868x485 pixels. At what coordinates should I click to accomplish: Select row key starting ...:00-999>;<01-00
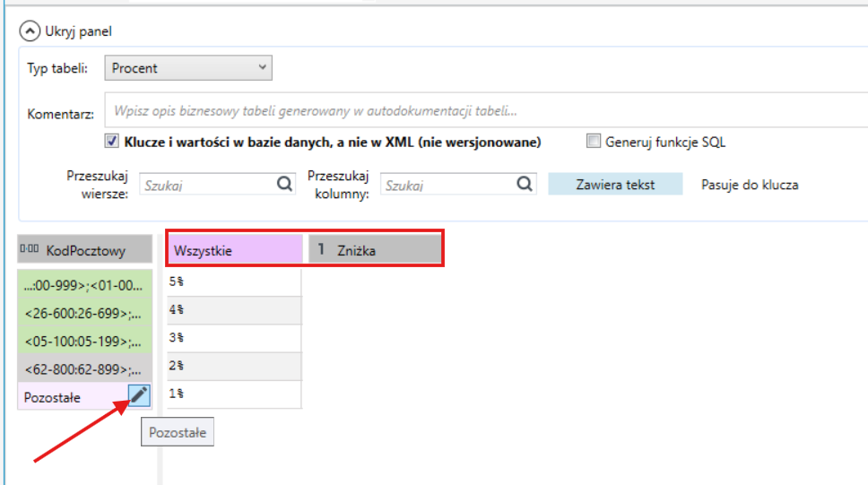click(x=84, y=284)
